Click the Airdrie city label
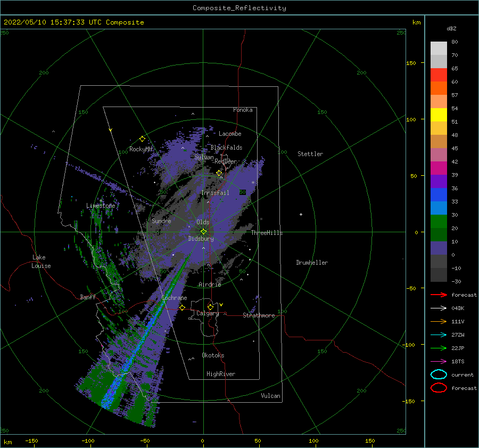This screenshot has height=448, width=479. click(x=210, y=284)
